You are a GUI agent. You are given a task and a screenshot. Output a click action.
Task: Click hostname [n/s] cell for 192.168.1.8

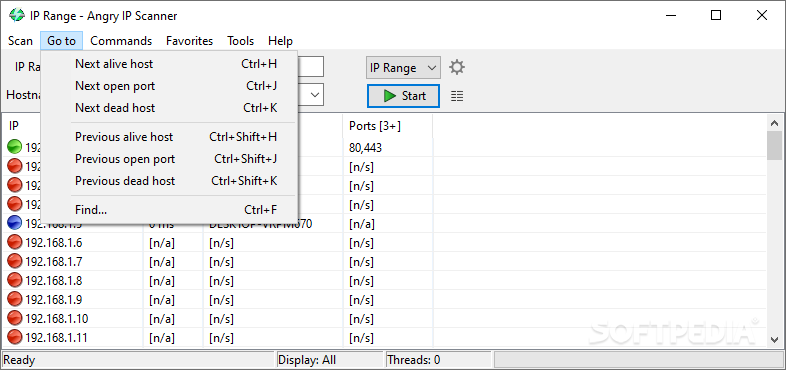pos(222,281)
